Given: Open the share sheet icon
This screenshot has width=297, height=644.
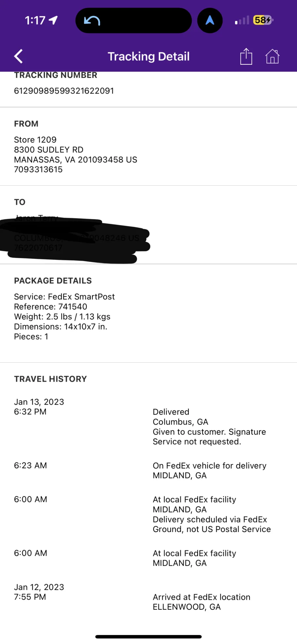Looking at the screenshot, I should pyautogui.click(x=246, y=56).
